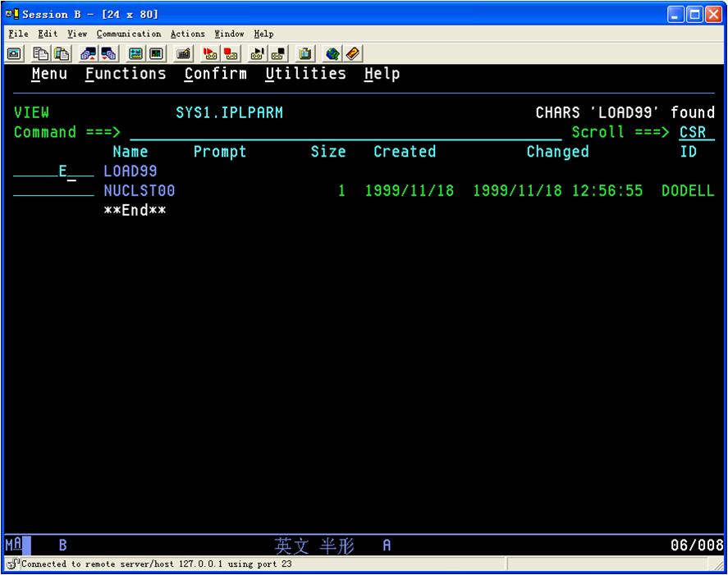Click the Command ===> input line

[x=346, y=132]
